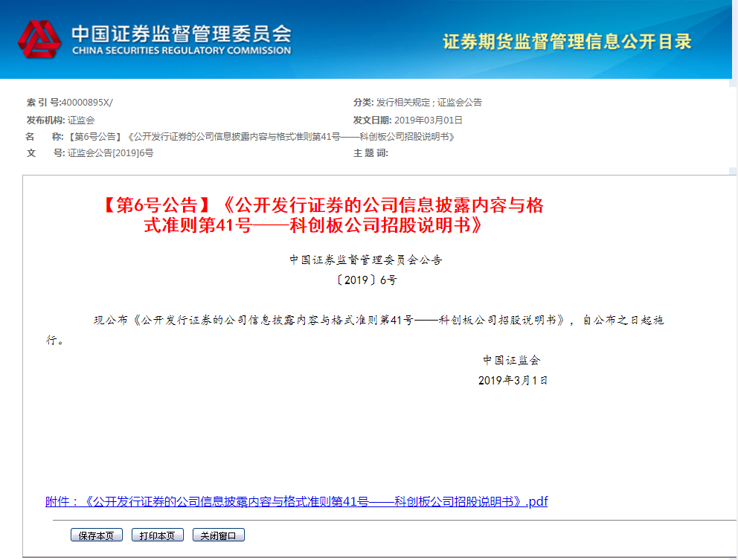Click the 打印本页 button
The width and height of the screenshot is (738, 560).
coord(158,535)
